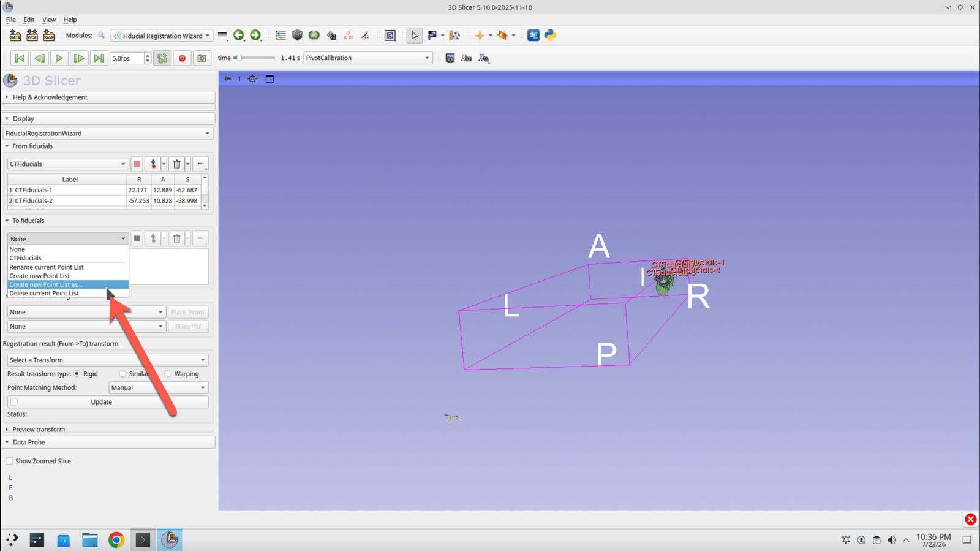980x551 pixels.
Task: Click the snapshot camera icon in sequence toolbar
Action: point(202,58)
